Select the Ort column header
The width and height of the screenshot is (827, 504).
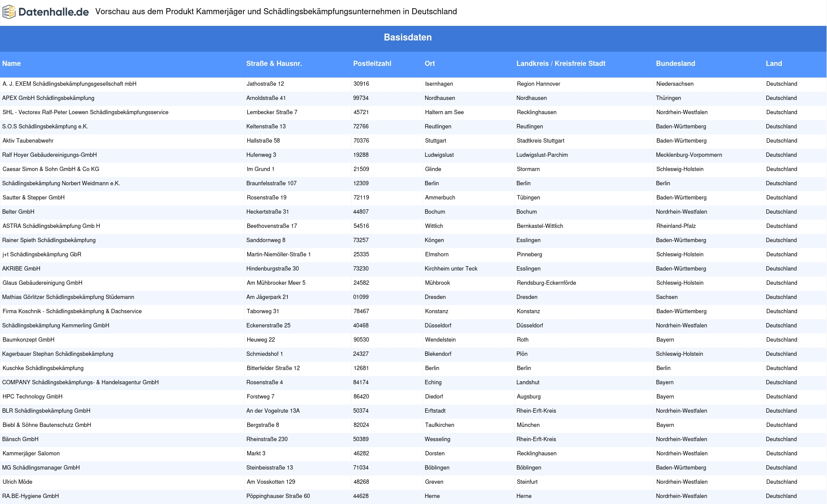[429, 63]
